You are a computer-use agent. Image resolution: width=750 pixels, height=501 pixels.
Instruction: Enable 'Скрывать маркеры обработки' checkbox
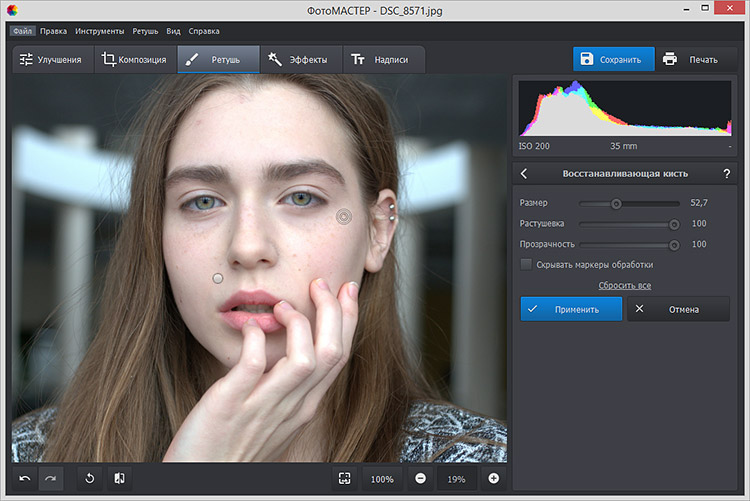[526, 265]
